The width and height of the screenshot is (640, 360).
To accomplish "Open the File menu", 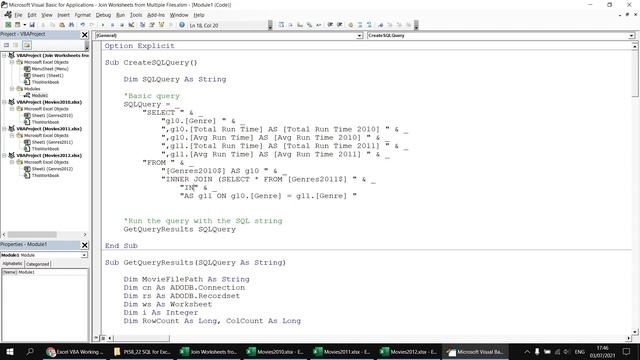I will point(18,15).
